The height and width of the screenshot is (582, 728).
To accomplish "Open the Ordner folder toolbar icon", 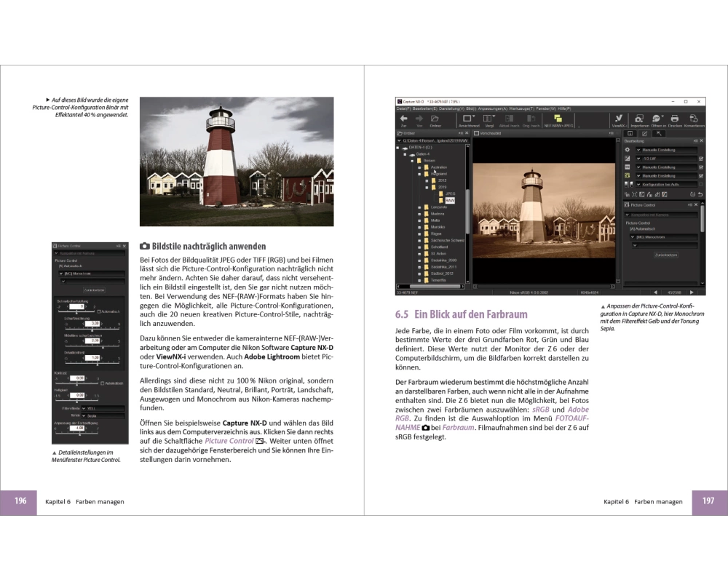I will tap(435, 119).
